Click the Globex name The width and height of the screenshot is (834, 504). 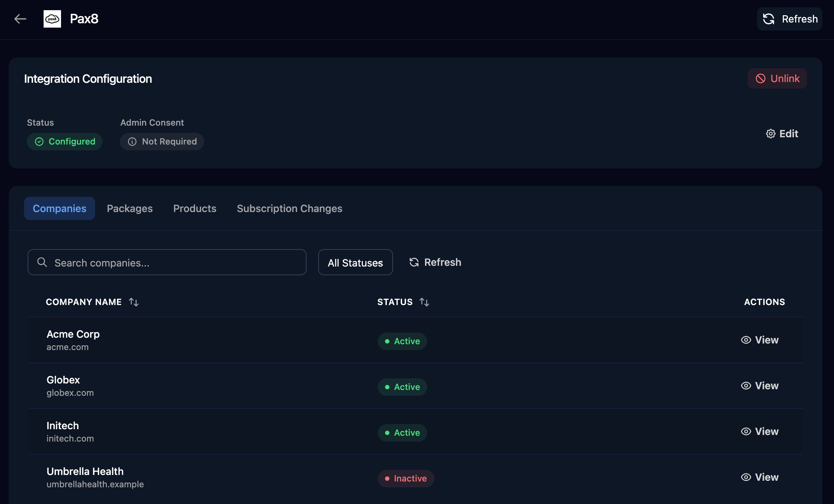tap(63, 380)
